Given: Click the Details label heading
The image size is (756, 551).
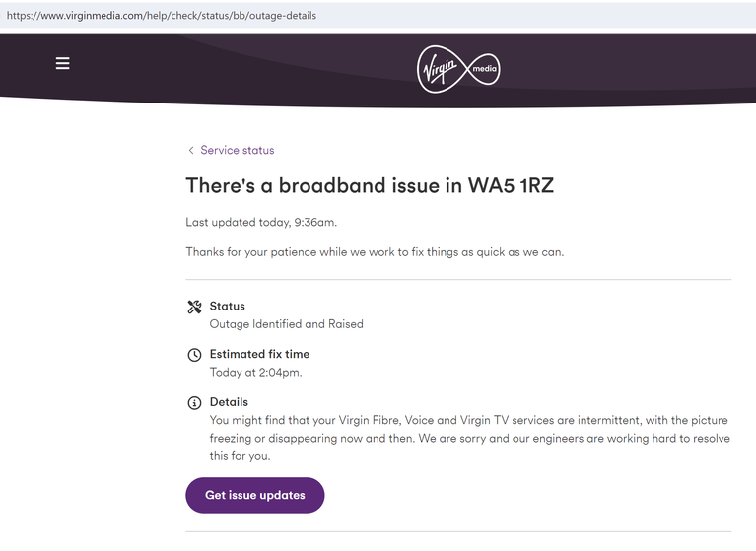Looking at the screenshot, I should pos(229,402).
